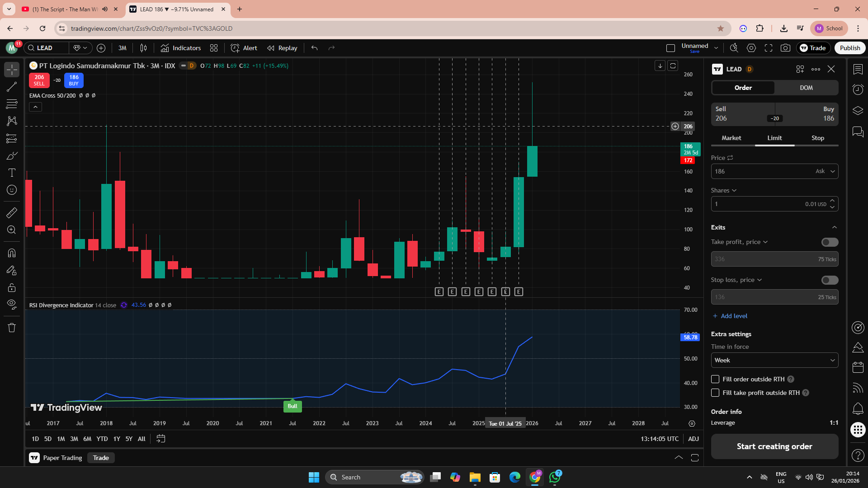868x488 pixels.
Task: Click the Sell/Buy quantity slider bar
Action: 775,118
